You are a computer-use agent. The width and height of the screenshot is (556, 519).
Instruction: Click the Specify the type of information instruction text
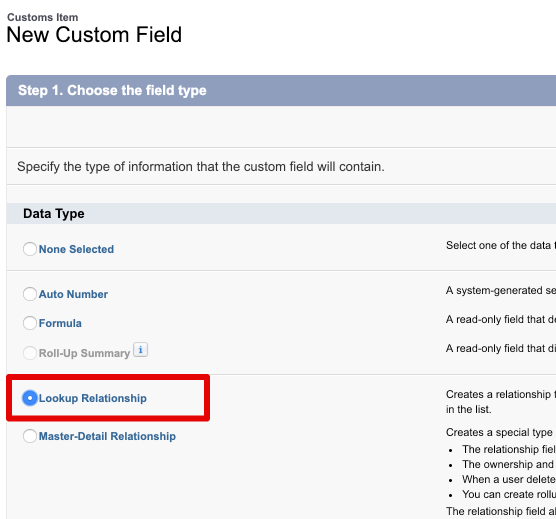coord(201,167)
